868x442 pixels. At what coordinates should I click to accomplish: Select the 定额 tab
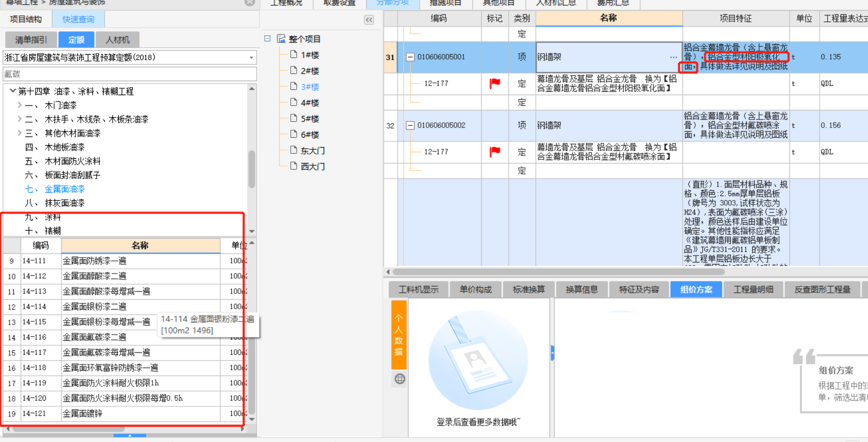[x=76, y=40]
